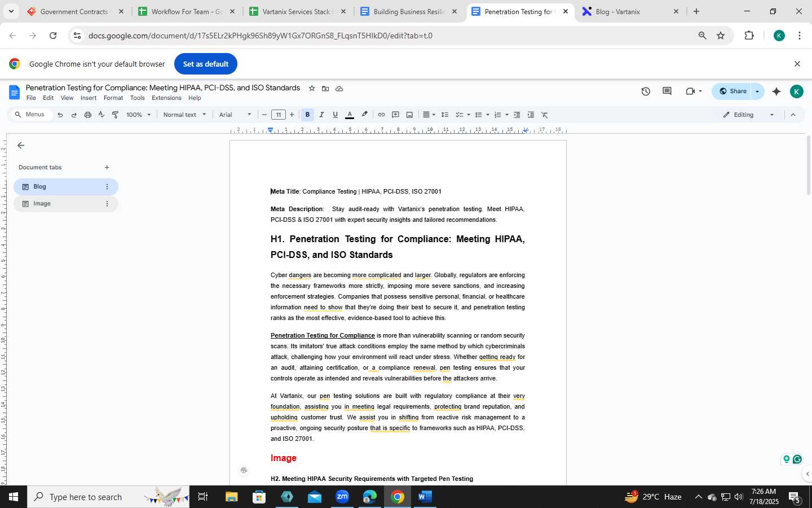
Task: Expand bulleted list options arrow
Action: (x=488, y=115)
